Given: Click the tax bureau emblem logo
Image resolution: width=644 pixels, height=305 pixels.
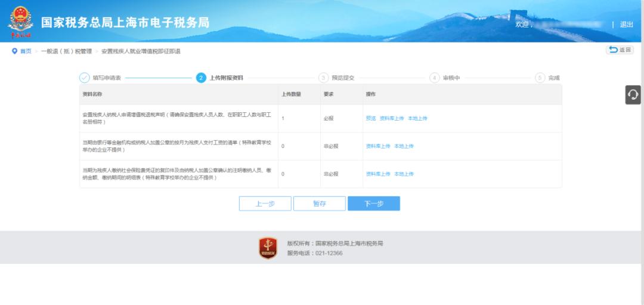Looking at the screenshot, I should pyautogui.click(x=21, y=21).
